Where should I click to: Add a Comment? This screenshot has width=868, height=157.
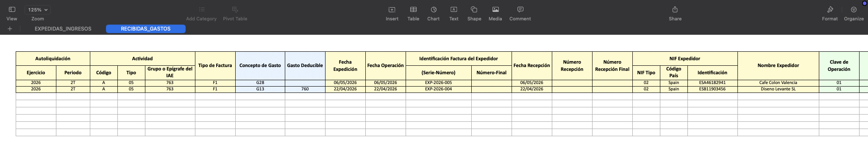[520, 9]
